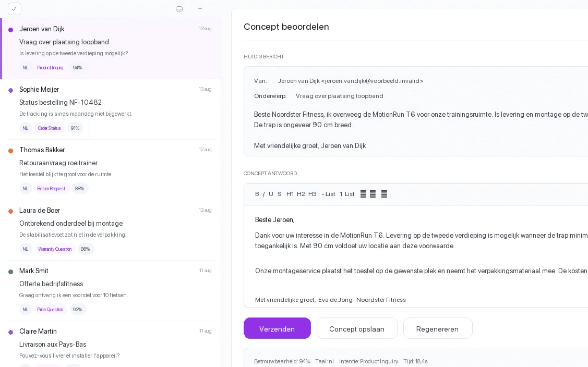The image size is (588, 367).
Task: Open Sophie Meijer's order status email
Action: click(x=111, y=109)
